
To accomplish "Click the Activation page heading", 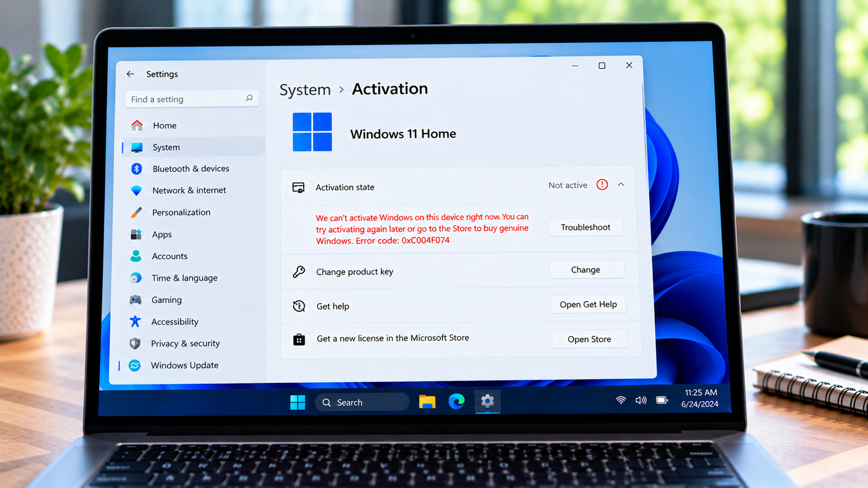I will [390, 89].
